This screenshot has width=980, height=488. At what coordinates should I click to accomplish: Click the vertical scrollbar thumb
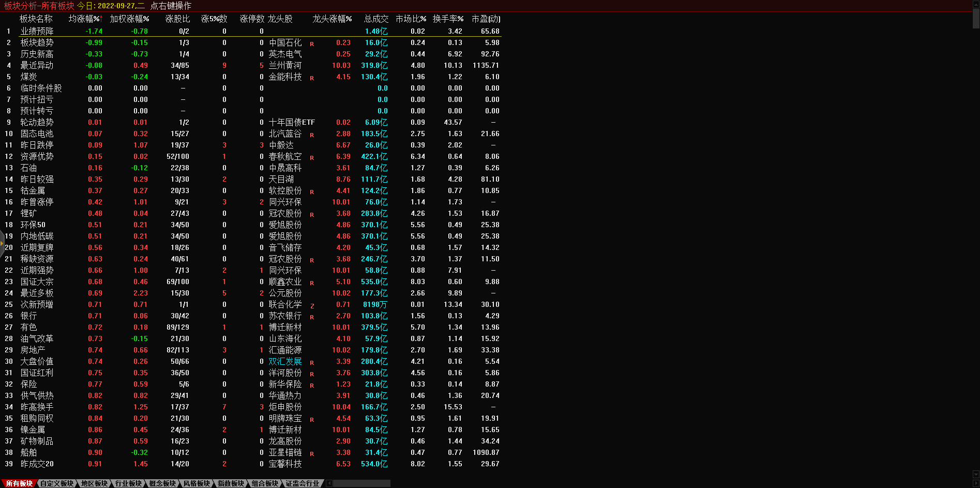pyautogui.click(x=976, y=18)
